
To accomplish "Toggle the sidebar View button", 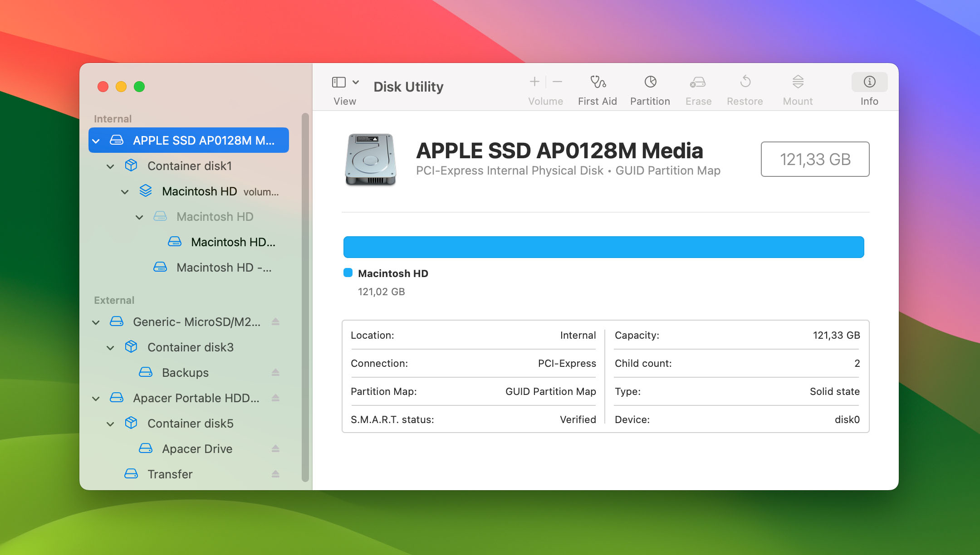I will point(339,82).
